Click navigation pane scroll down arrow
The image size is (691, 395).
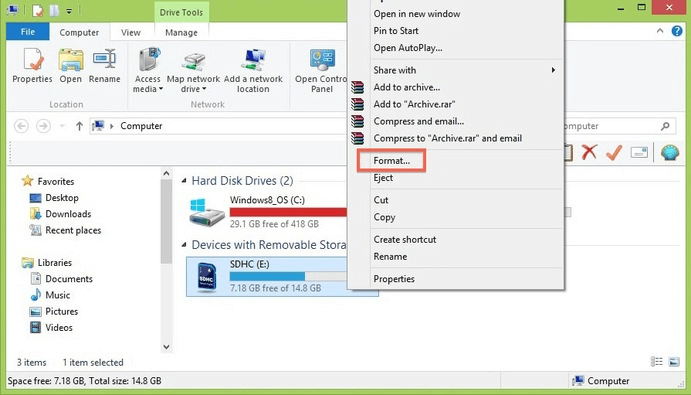click(166, 347)
